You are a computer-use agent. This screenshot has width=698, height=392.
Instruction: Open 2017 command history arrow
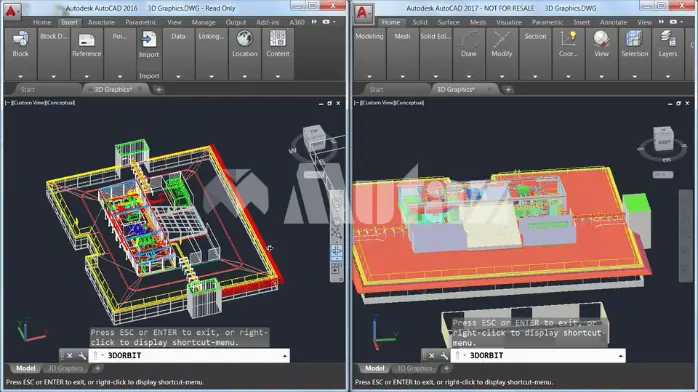point(620,356)
